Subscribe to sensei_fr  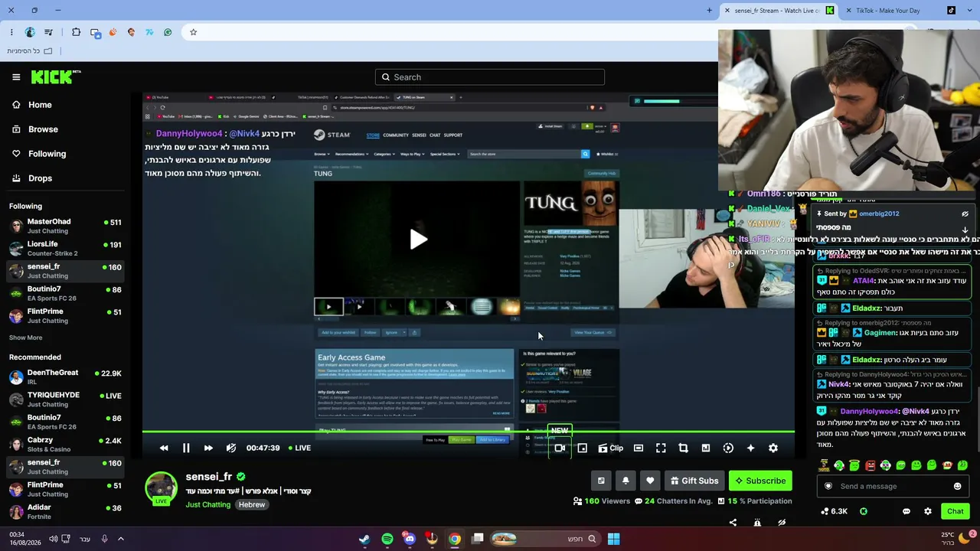(x=760, y=481)
